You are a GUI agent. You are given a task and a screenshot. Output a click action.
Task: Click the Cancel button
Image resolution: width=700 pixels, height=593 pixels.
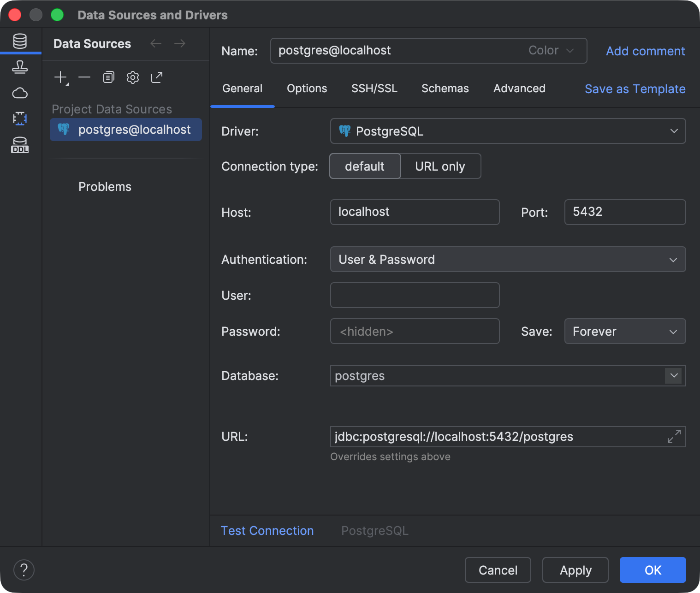(x=498, y=570)
